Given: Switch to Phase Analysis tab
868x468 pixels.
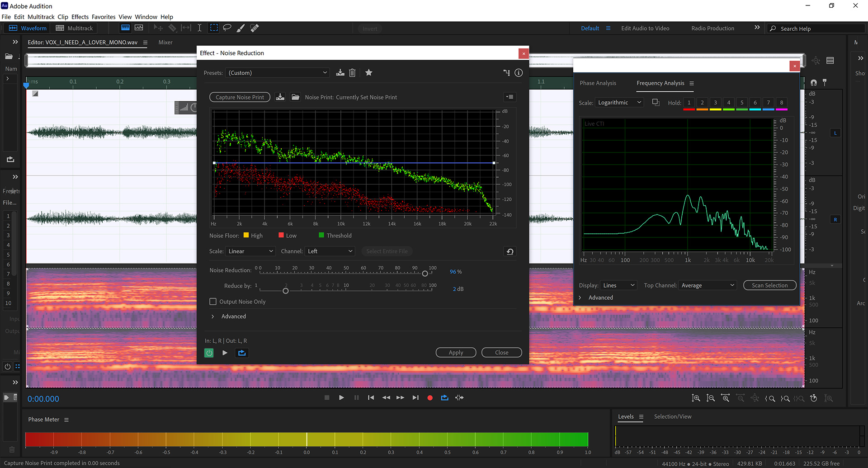Looking at the screenshot, I should [x=598, y=83].
